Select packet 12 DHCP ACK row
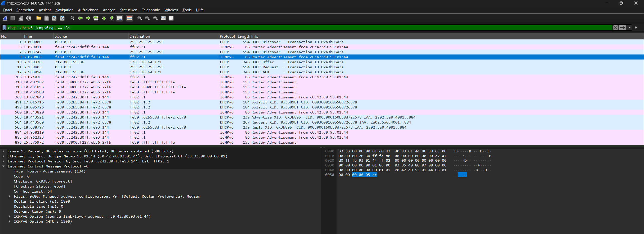644x234 pixels. 322,72
